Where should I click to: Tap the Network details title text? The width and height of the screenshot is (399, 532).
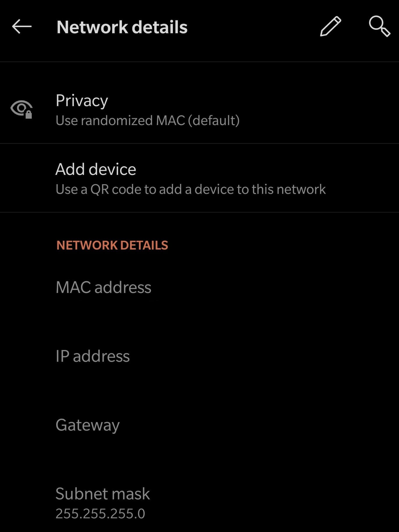[x=122, y=27]
